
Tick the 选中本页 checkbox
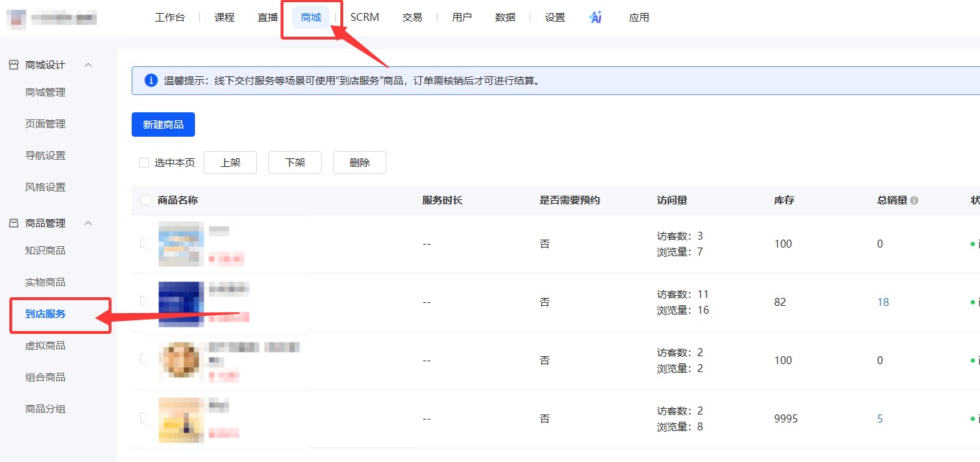pyautogui.click(x=144, y=163)
